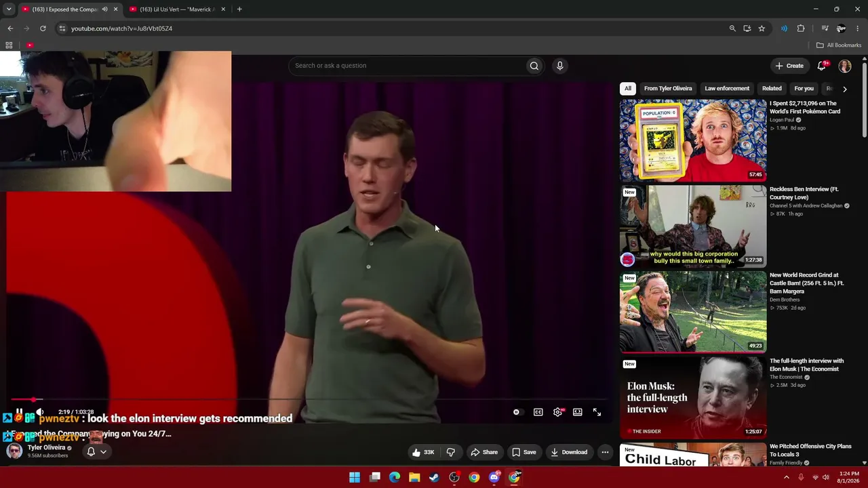Viewport: 868px width, 488px height.
Task: Open the Reckless Ben Interview thumbnail
Action: click(693, 226)
